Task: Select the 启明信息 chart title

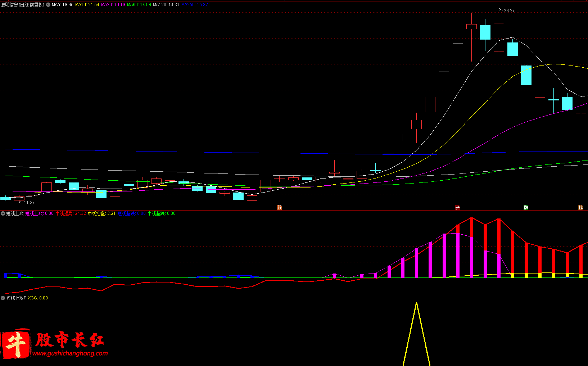Action: (23, 5)
